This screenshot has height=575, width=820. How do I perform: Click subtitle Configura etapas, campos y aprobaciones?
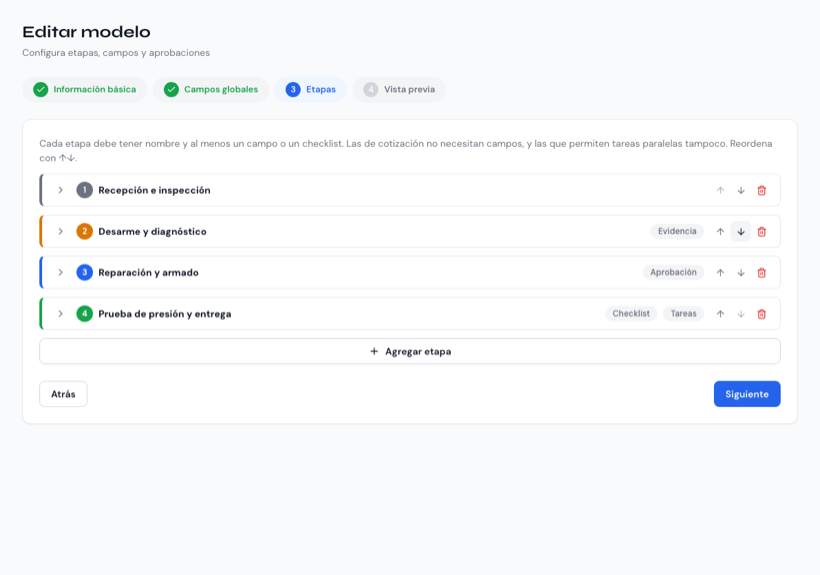coord(116,53)
